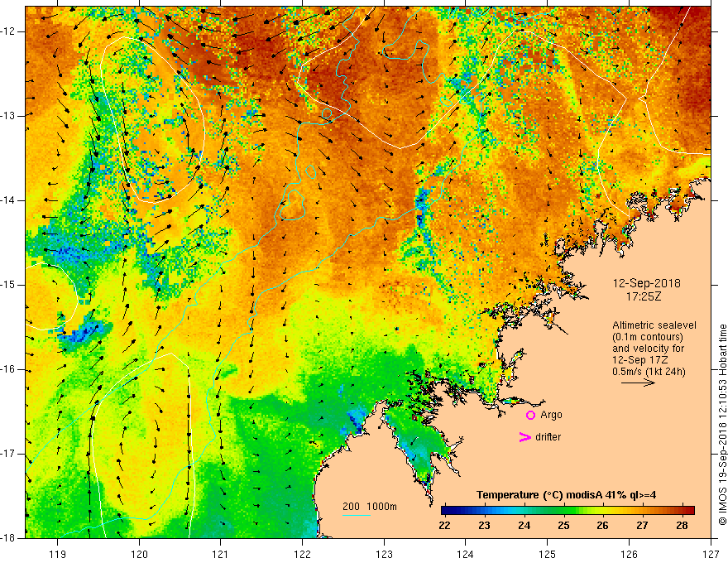Click the 28 value on temperature scale
Viewport: 728px width, 563px height.
pyautogui.click(x=682, y=526)
